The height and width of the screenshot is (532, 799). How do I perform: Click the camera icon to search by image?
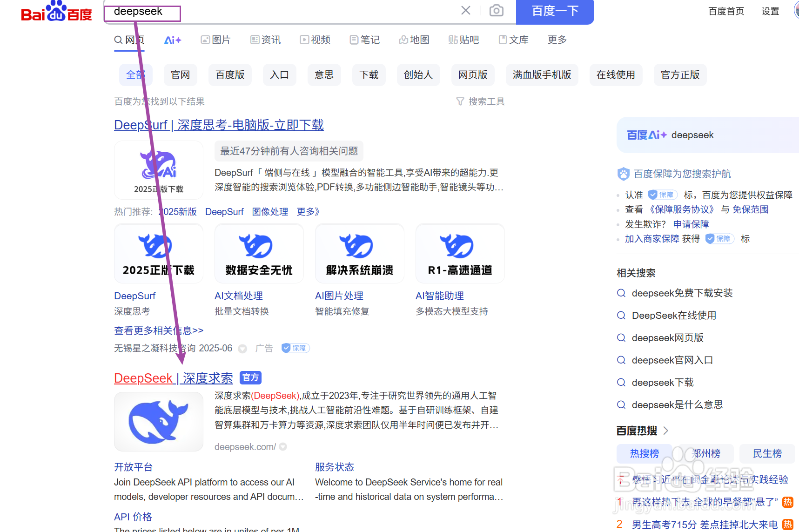click(x=496, y=10)
